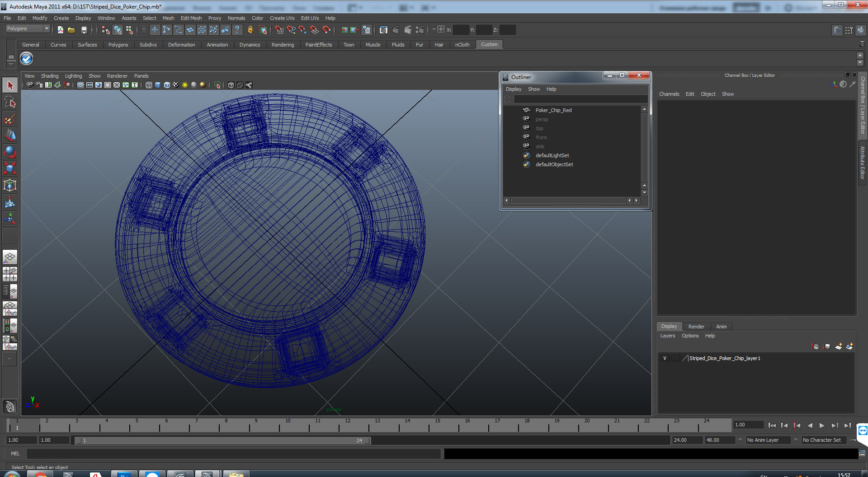The width and height of the screenshot is (868, 477).
Task: Click the Save Scene disk icon
Action: pos(84,30)
